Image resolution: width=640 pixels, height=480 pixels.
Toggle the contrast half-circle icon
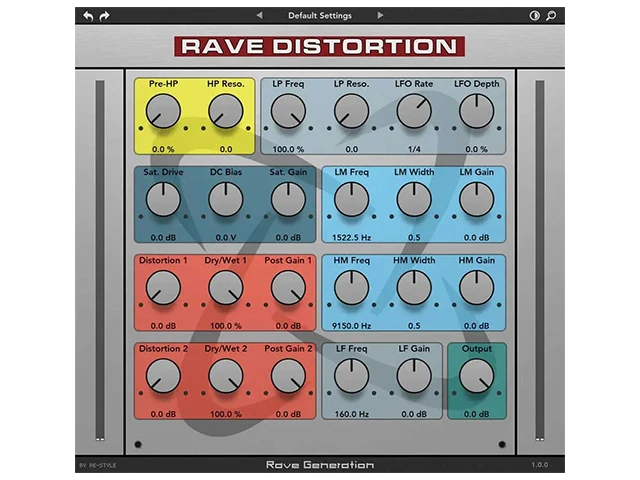(534, 16)
